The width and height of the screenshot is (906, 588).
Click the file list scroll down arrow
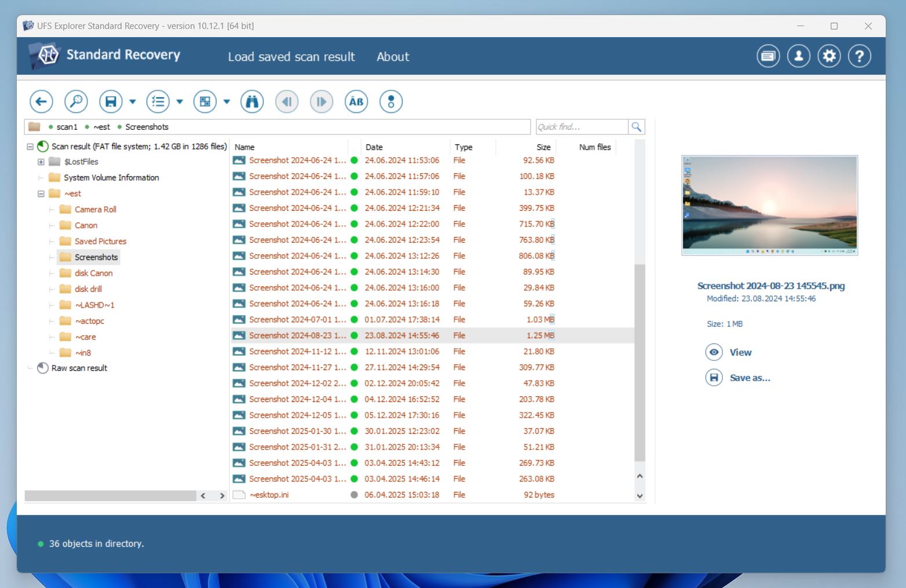[x=640, y=496]
